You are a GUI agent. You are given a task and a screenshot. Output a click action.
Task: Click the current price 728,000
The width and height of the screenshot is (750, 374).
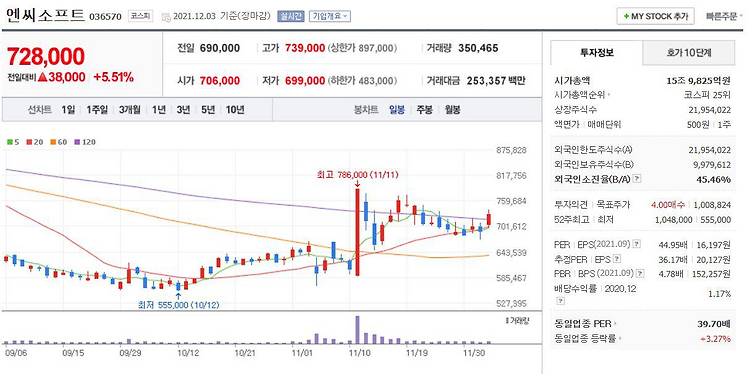tap(46, 56)
